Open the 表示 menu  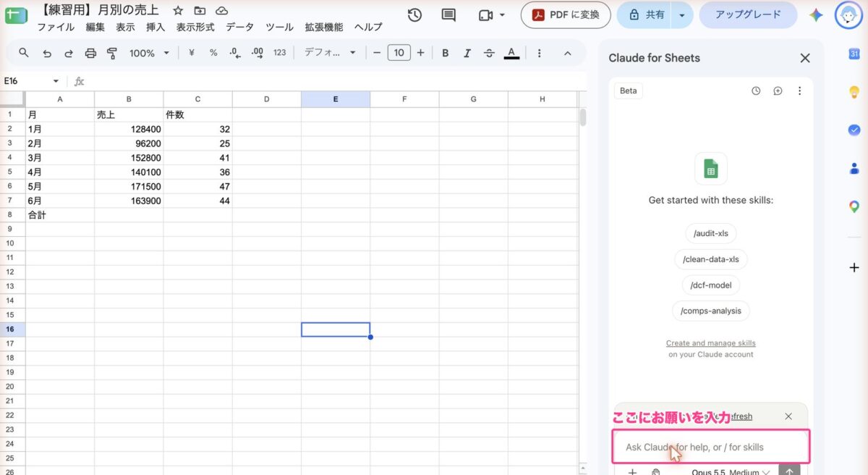126,27
